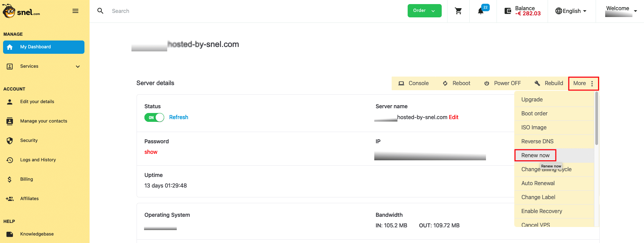This screenshot has height=243, width=644.
Task: Click the Reboot server icon
Action: click(445, 83)
